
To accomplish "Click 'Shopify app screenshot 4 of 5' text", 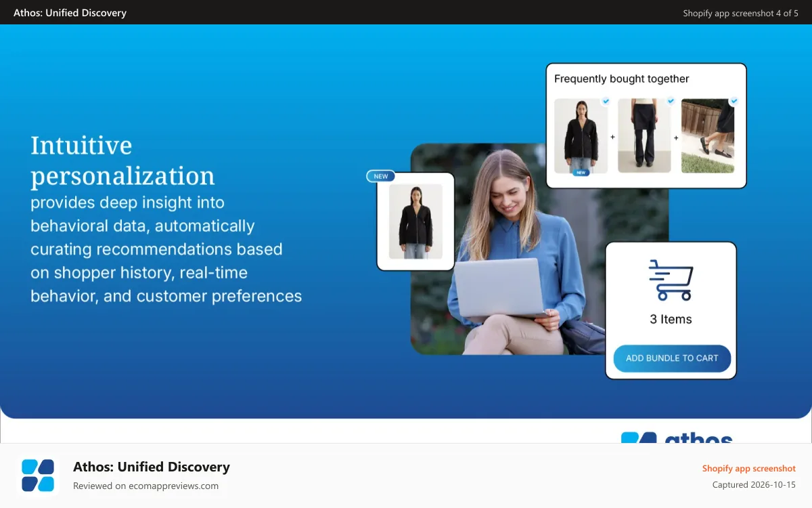I will (x=740, y=13).
